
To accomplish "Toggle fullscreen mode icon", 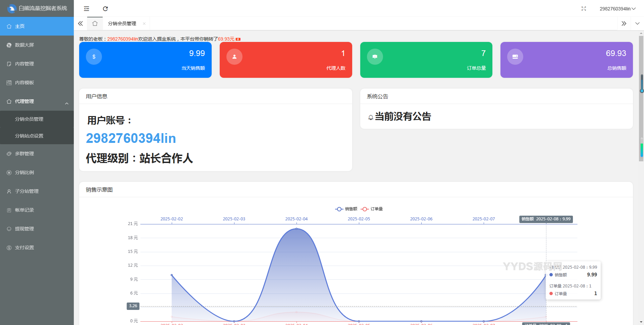I will tap(584, 9).
